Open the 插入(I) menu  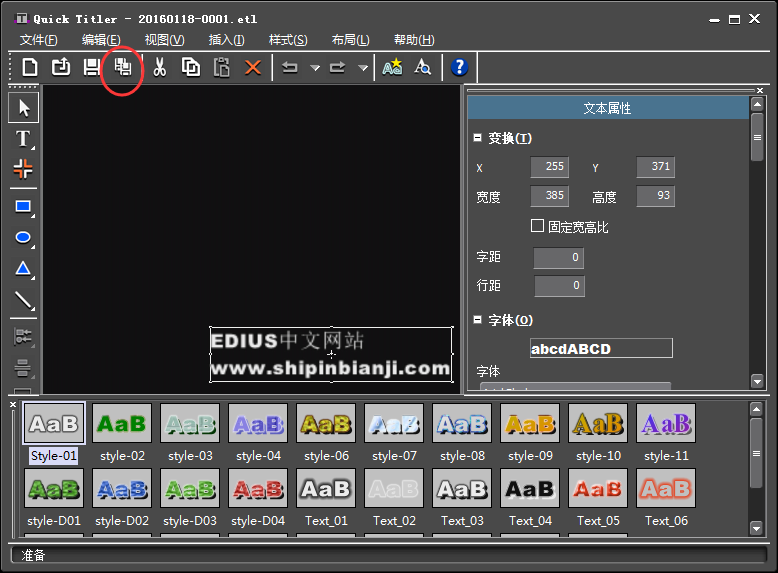tap(226, 40)
